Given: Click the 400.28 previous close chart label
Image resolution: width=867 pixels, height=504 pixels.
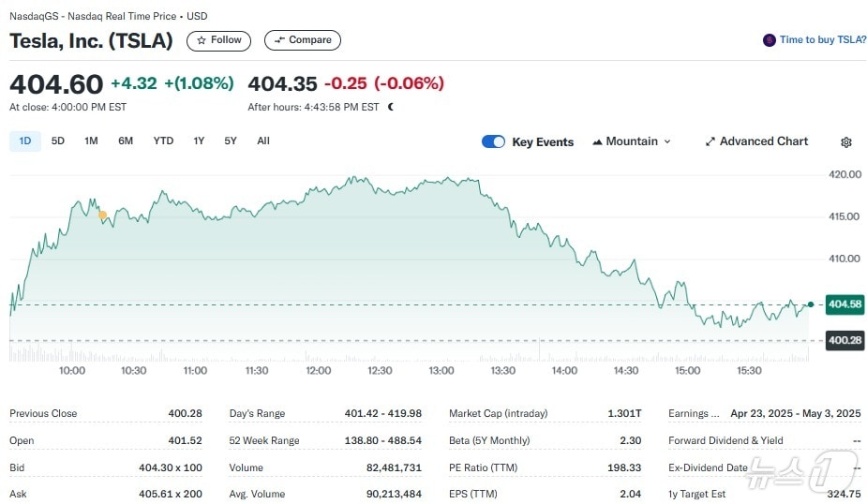Looking at the screenshot, I should pyautogui.click(x=845, y=340).
